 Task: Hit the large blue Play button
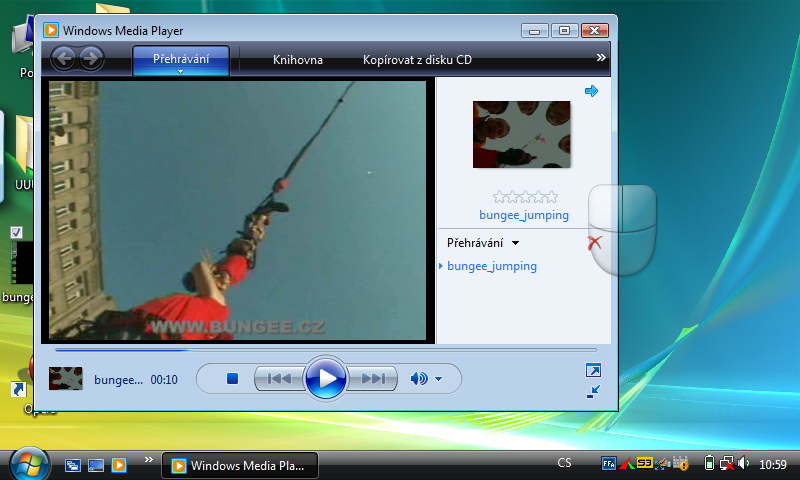pos(326,378)
